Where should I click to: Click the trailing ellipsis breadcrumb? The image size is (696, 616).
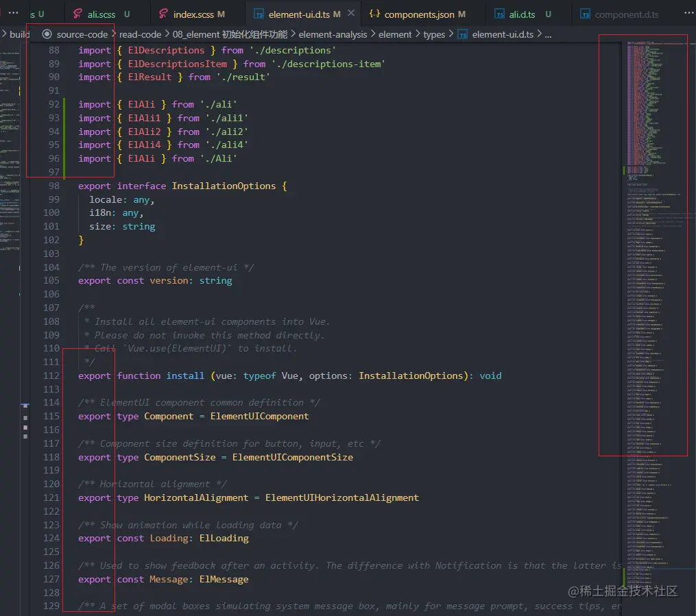(548, 35)
